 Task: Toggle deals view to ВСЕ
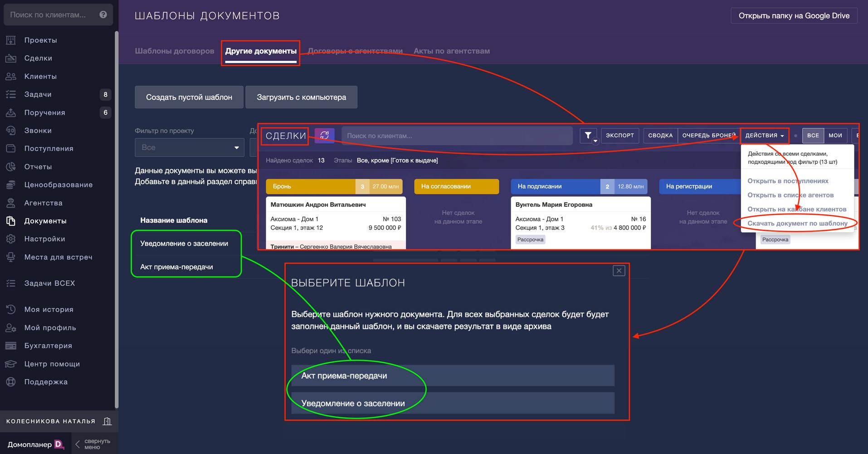point(813,135)
